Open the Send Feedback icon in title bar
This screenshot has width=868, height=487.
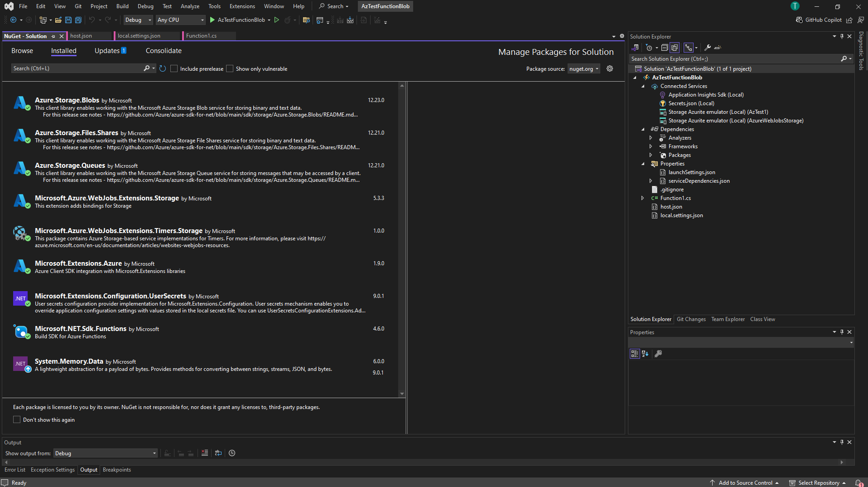click(x=861, y=20)
